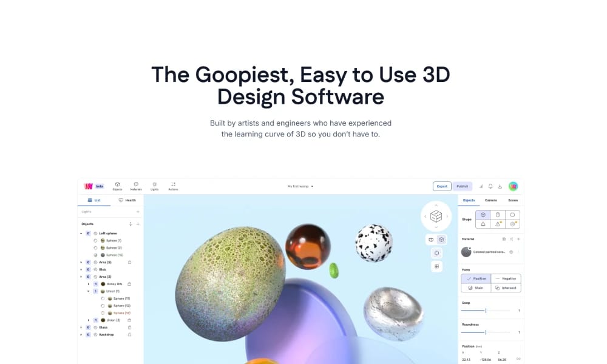Expand the Area (5) group
607x364 pixels.
81,262
